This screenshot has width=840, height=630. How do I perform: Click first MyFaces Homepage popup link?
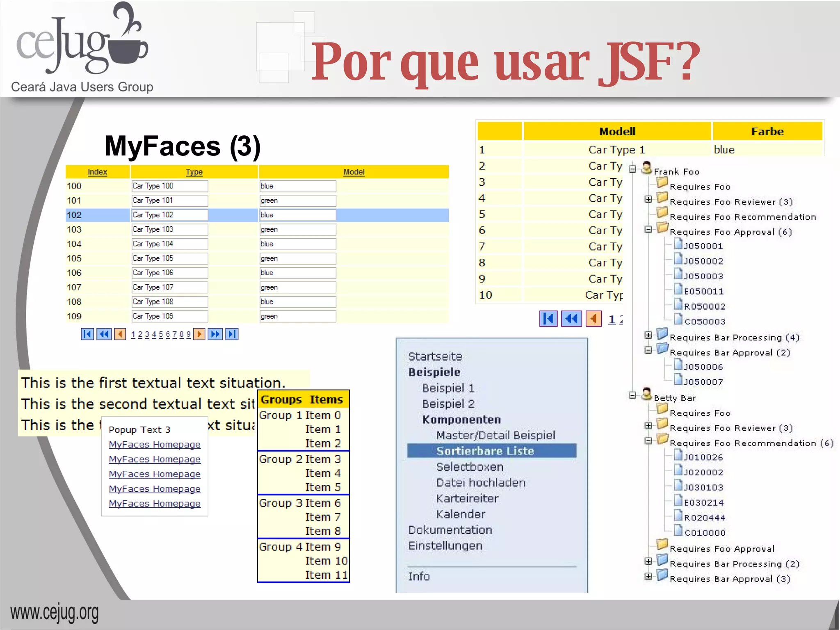pyautogui.click(x=155, y=445)
